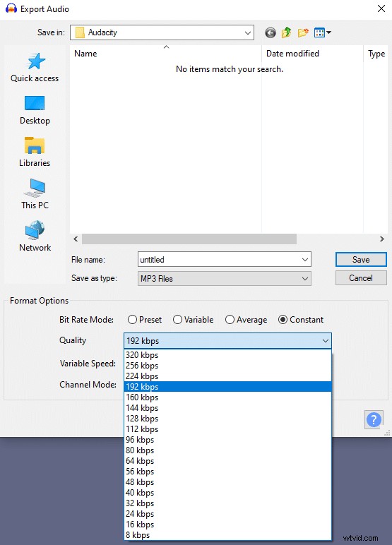392x545 pixels.
Task: Choose 144 kbps quality
Action: 227,408
